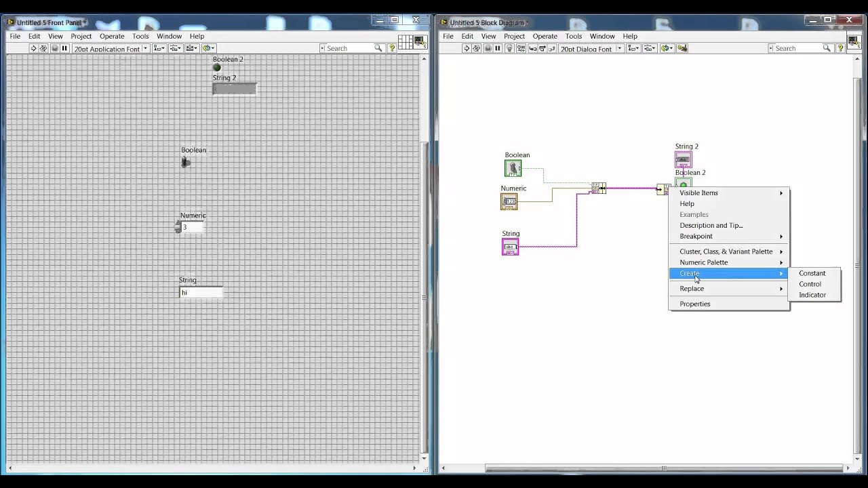Toggle Retain Wire Values button
Viewport: 868px width, 488px height.
pos(520,48)
